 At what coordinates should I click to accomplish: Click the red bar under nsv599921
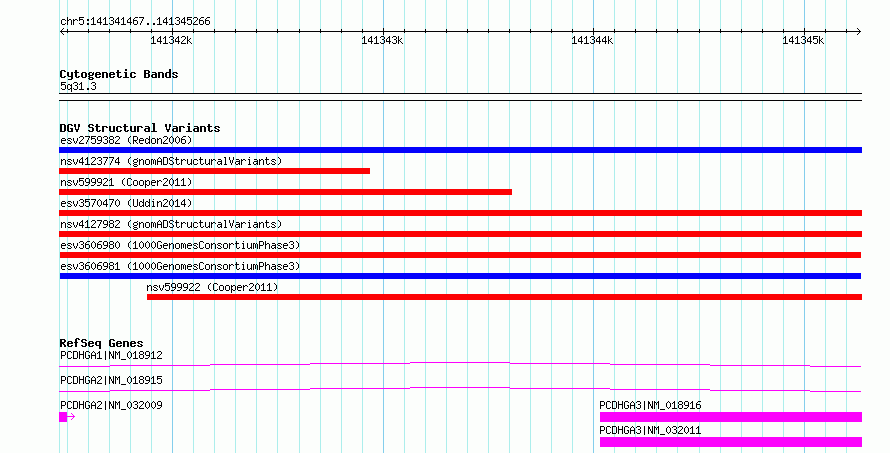point(286,192)
